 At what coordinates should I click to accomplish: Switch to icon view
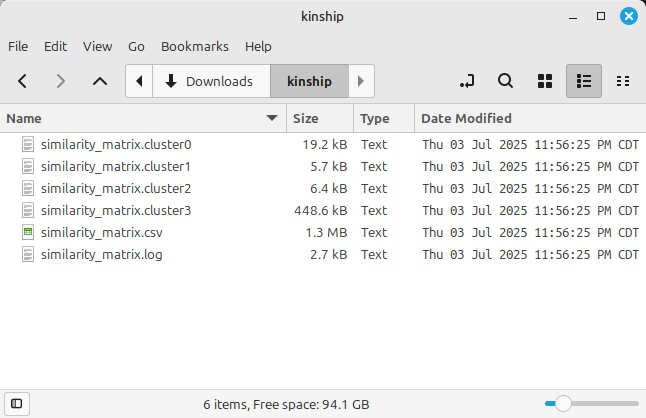click(x=546, y=81)
